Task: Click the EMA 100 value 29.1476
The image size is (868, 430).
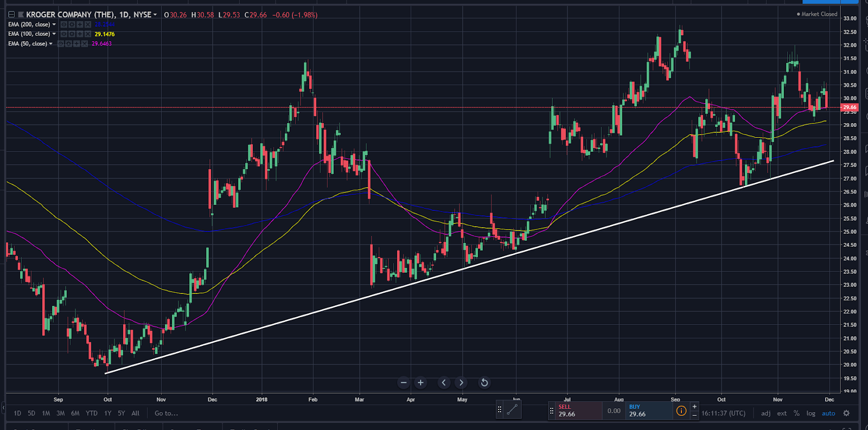Action: tap(105, 34)
